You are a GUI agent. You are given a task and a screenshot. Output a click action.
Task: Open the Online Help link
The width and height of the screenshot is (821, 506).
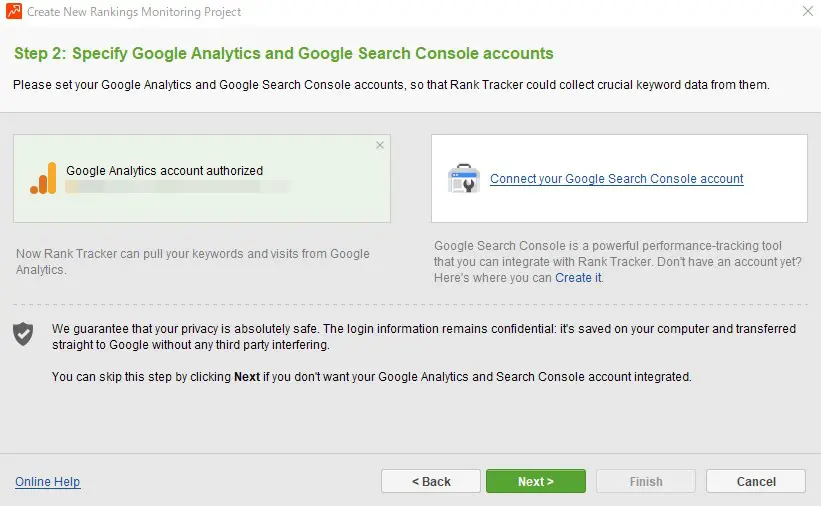47,482
